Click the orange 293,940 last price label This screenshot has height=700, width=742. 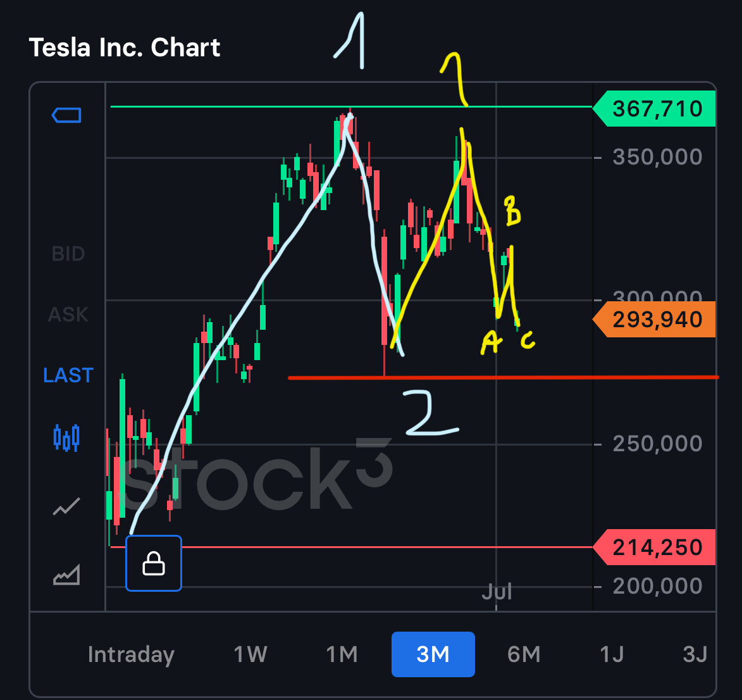[x=657, y=320]
